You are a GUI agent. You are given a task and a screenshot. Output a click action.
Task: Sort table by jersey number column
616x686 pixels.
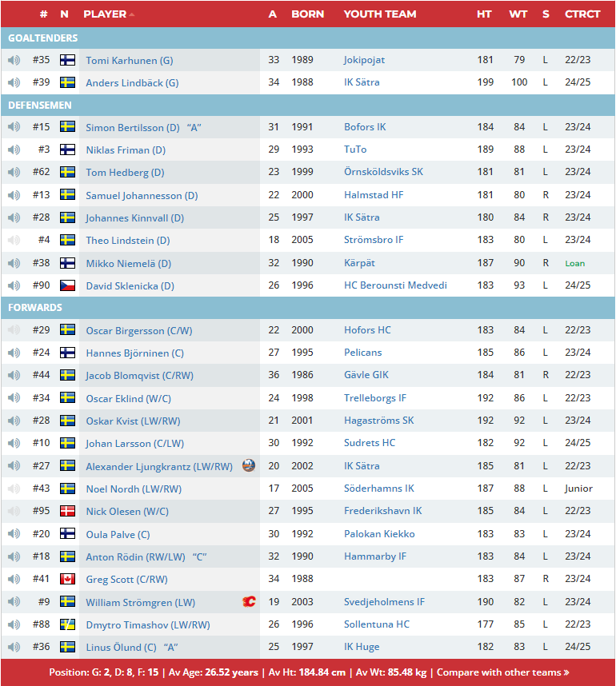coord(43,14)
